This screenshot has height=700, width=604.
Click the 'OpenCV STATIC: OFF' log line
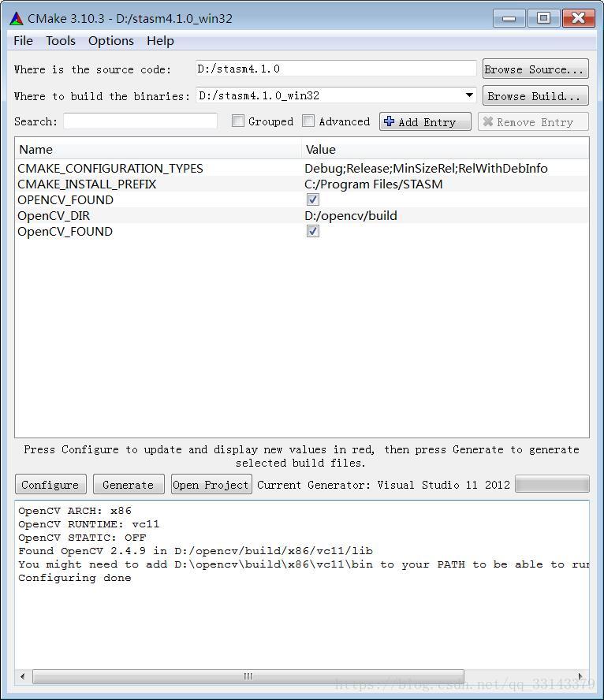click(x=82, y=538)
